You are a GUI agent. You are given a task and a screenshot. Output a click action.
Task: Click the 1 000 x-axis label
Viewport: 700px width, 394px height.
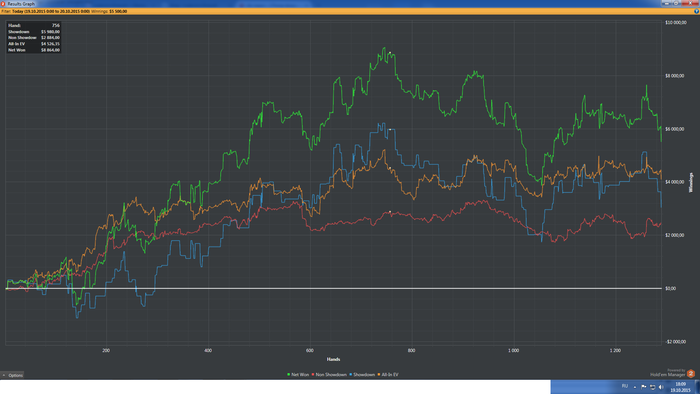[513, 351]
